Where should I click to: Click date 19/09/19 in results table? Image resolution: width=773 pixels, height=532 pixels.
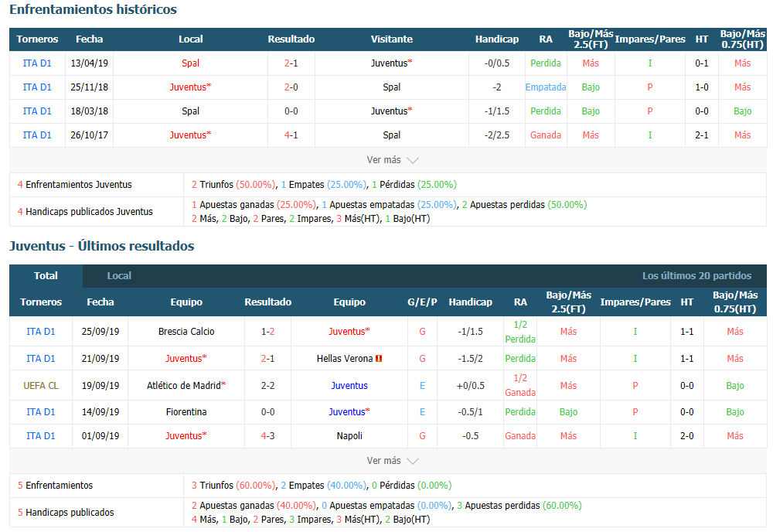point(100,386)
